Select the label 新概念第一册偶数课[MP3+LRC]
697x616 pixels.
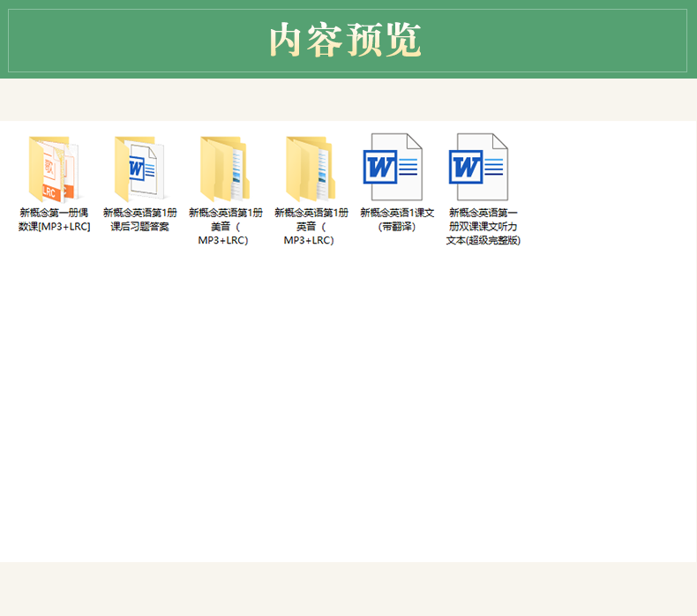54,220
